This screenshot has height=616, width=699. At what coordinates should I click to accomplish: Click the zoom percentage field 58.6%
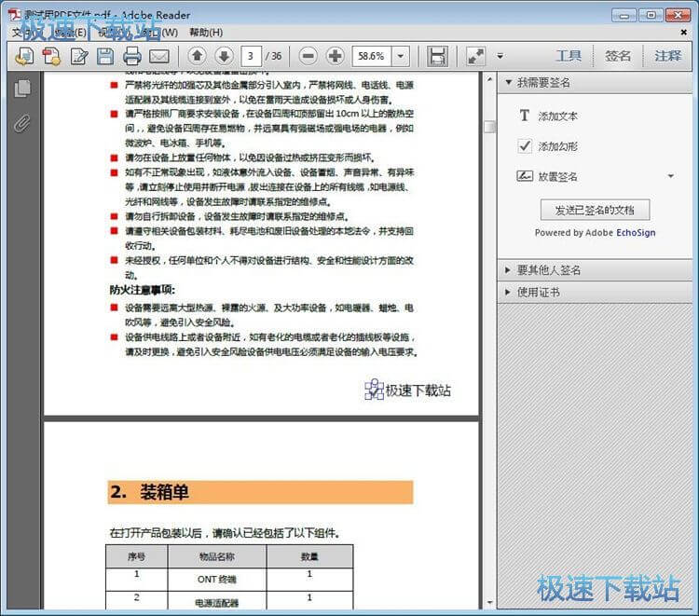(371, 56)
